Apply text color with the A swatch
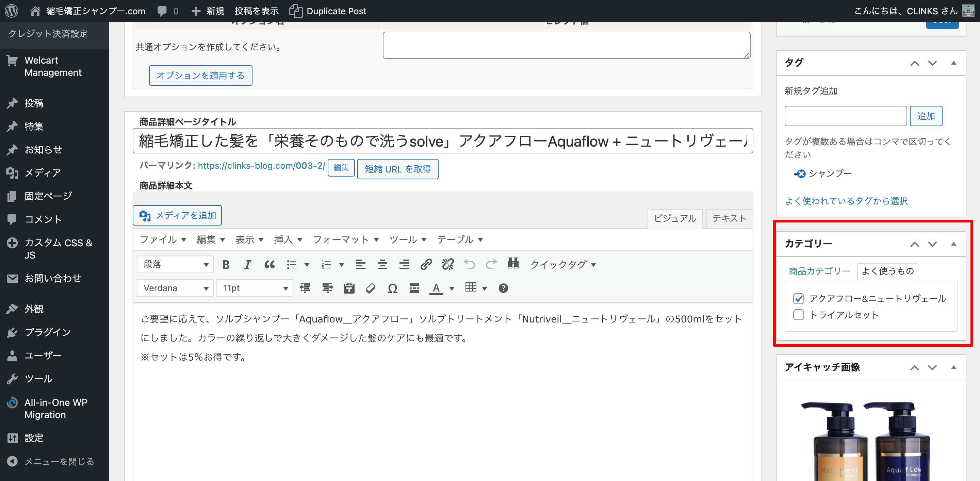 436,288
